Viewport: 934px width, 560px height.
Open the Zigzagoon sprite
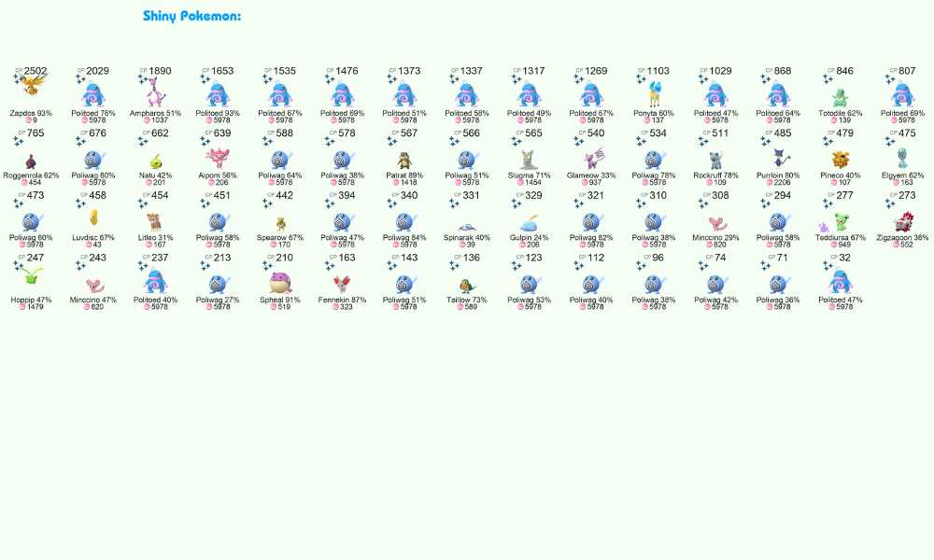tap(904, 221)
